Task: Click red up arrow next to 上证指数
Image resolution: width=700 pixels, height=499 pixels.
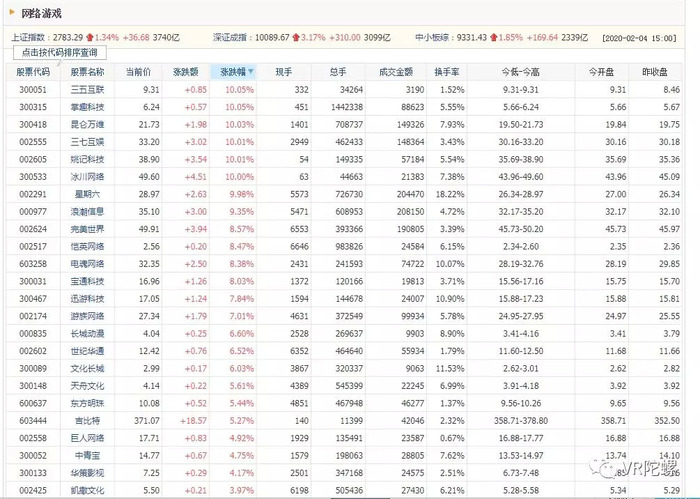Action: point(90,37)
